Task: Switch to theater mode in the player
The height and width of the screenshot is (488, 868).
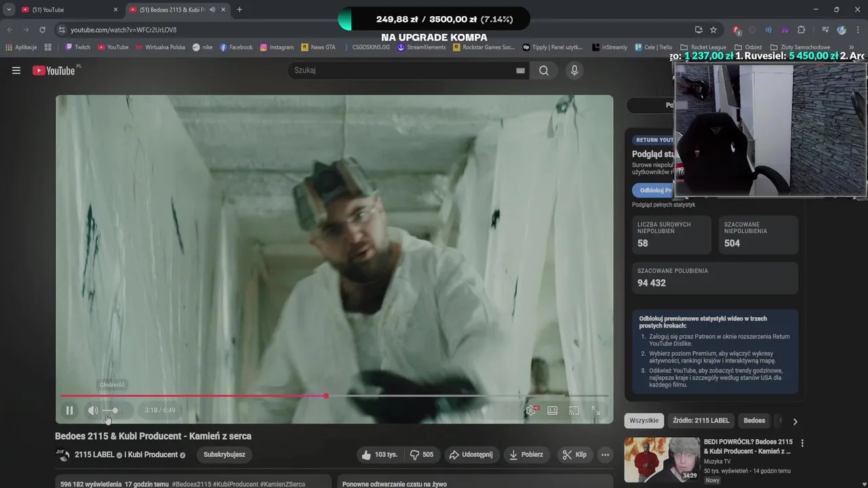Action: (x=553, y=410)
